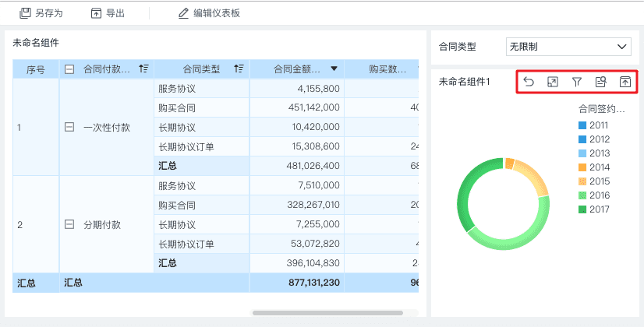This screenshot has height=327, width=644.
Task: Open the 合同金额 column dropdown arrow
Action: (334, 69)
